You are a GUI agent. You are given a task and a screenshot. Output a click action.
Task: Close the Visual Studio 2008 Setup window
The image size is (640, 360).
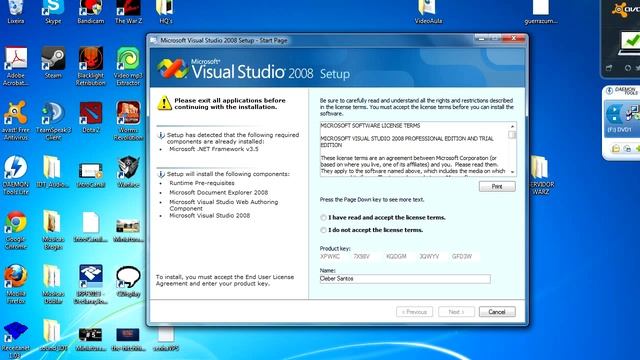pos(513,38)
